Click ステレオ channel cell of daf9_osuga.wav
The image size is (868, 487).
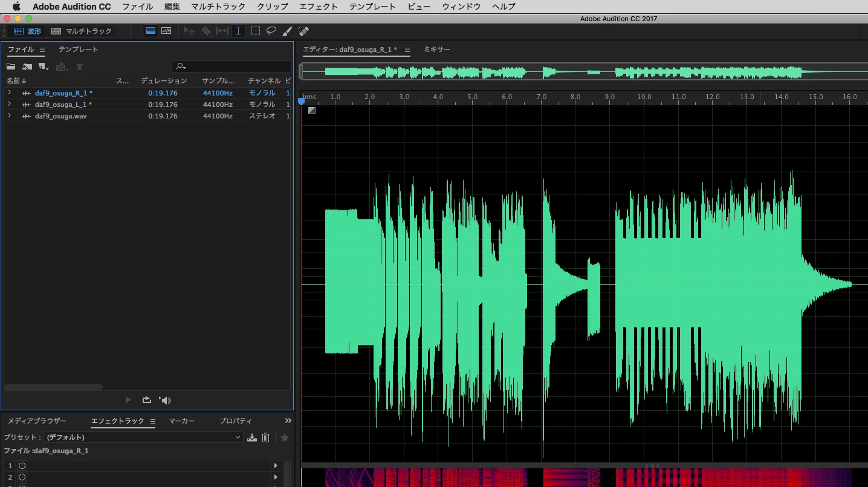point(262,116)
